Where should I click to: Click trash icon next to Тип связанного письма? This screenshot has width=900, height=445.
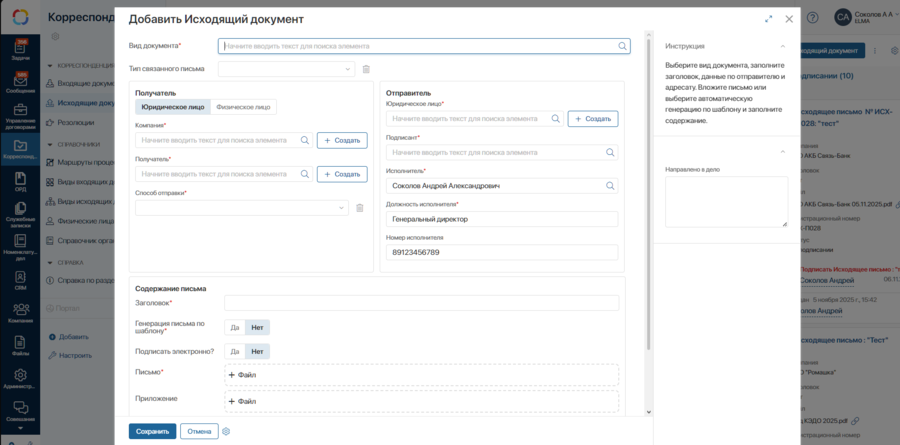click(x=366, y=69)
